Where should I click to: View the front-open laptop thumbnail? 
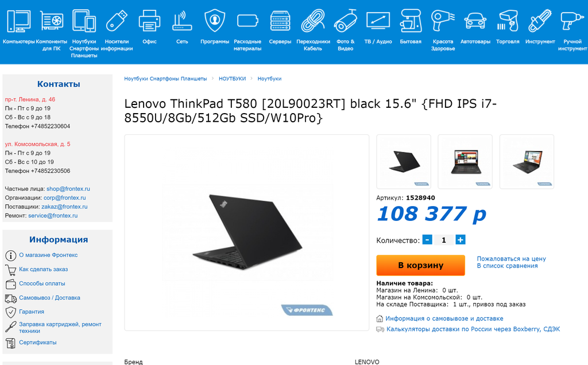465,161
